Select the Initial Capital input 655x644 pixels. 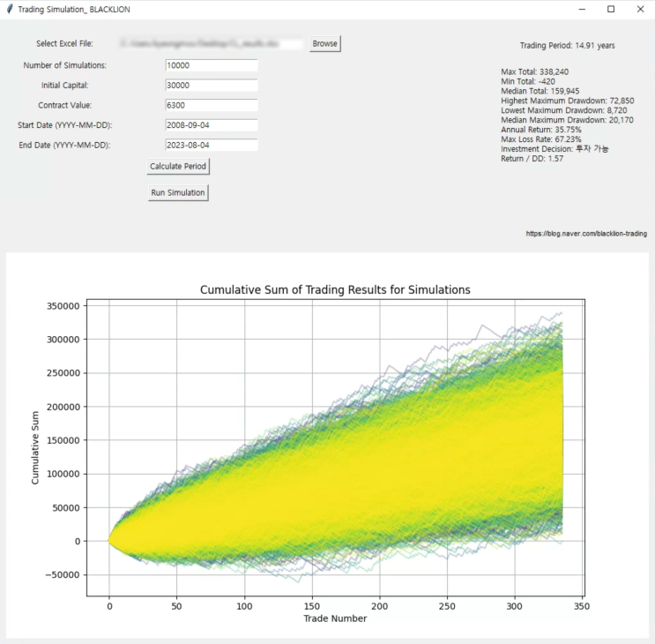tap(212, 86)
